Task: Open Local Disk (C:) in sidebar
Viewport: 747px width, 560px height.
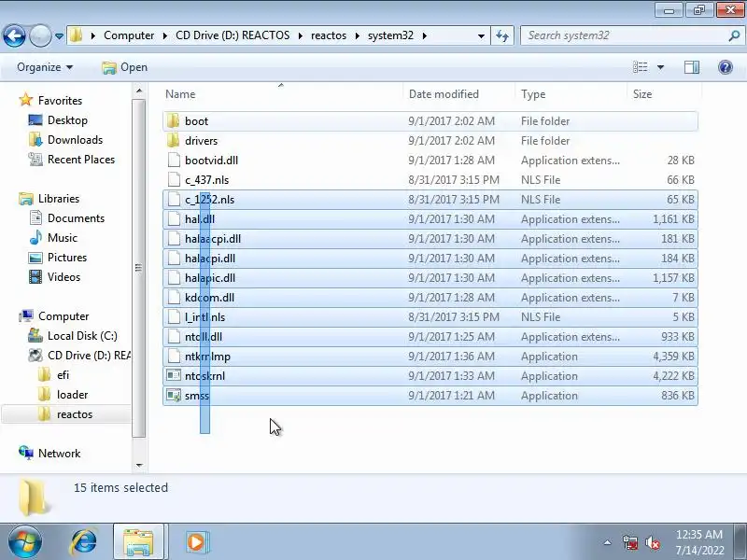Action: (x=82, y=336)
